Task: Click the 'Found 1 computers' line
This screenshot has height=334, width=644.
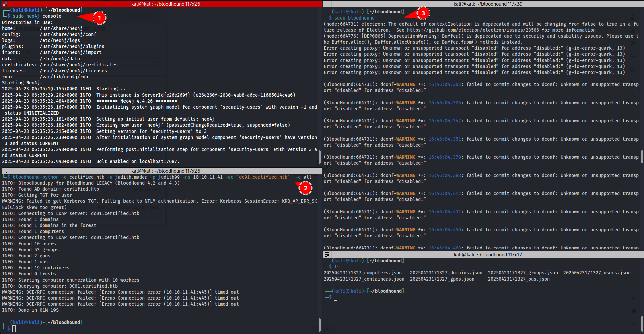Action: coord(33,231)
